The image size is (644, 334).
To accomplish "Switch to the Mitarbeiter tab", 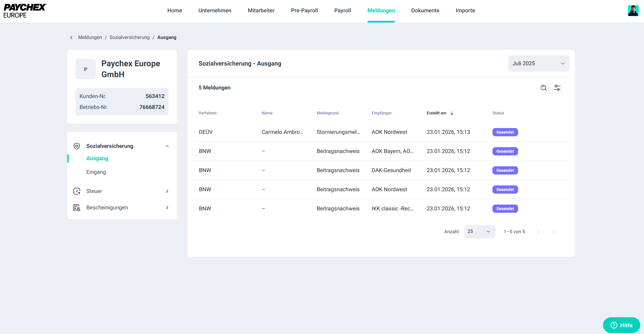I will (261, 11).
